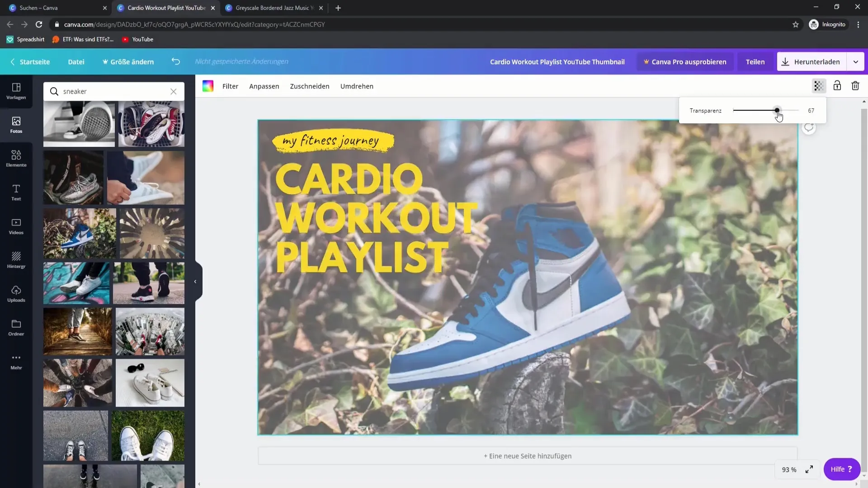The height and width of the screenshot is (488, 868).
Task: Toggle the transparency checkerboard icon
Action: pyautogui.click(x=819, y=86)
